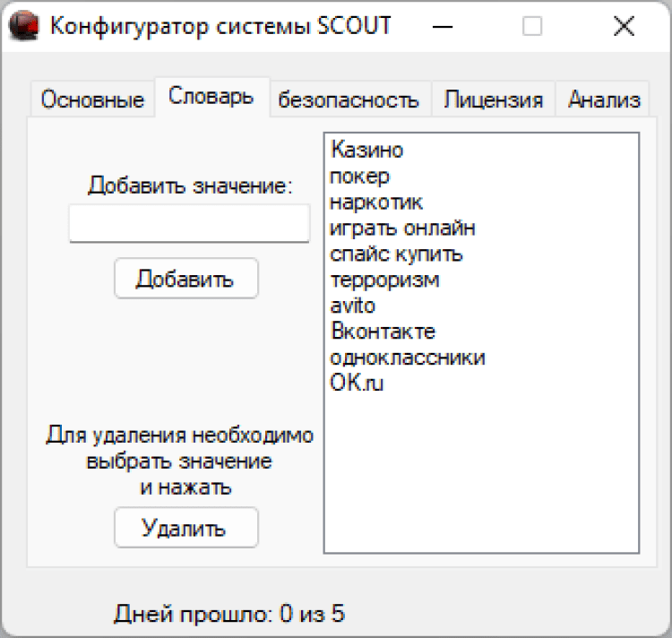Open the Лицензия tab

493,99
